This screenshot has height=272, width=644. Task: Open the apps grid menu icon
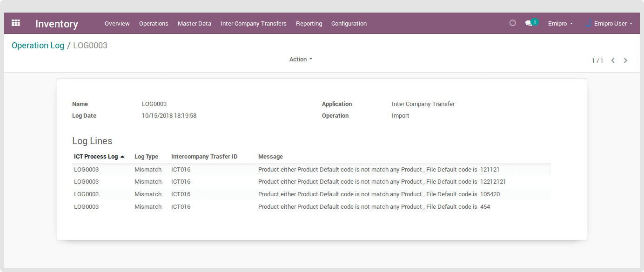click(16, 23)
